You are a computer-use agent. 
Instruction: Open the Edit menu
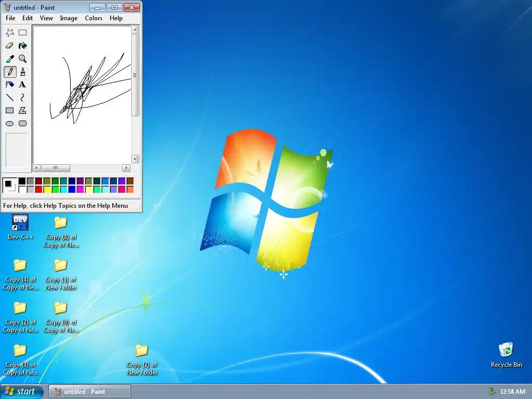[28, 18]
